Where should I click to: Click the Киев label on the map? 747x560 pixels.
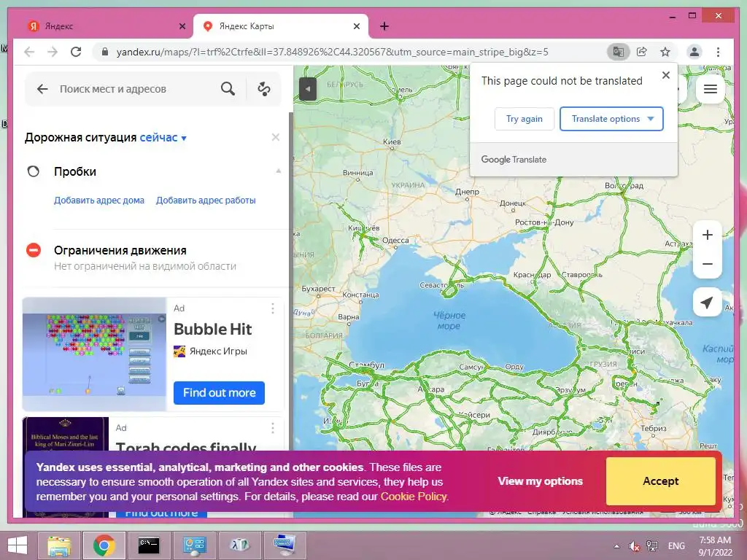[392, 142]
